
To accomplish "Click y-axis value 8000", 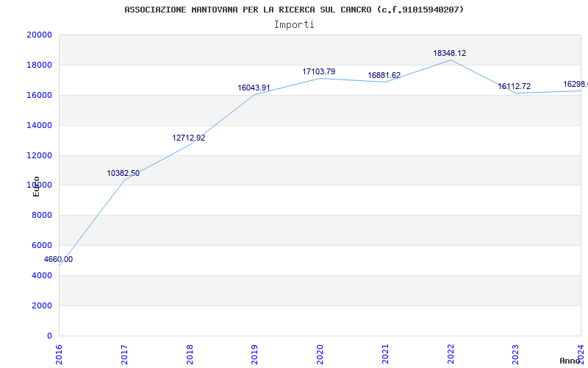I will click(42, 215).
